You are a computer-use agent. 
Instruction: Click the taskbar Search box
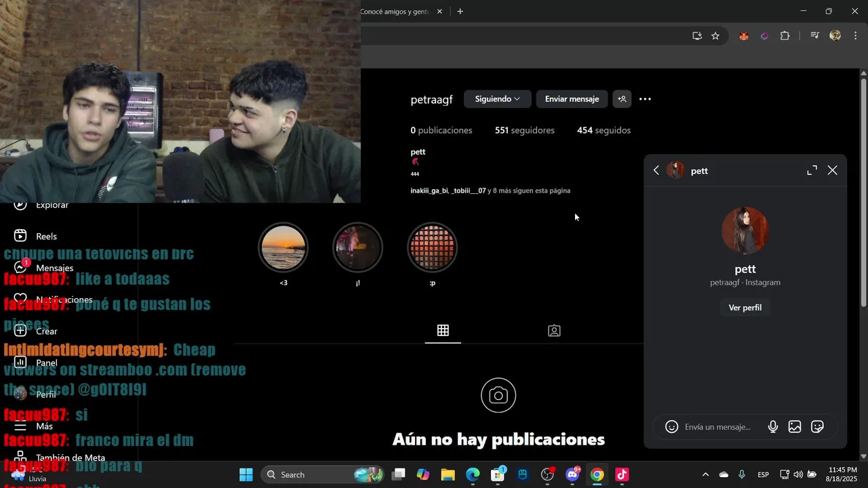tap(323, 474)
